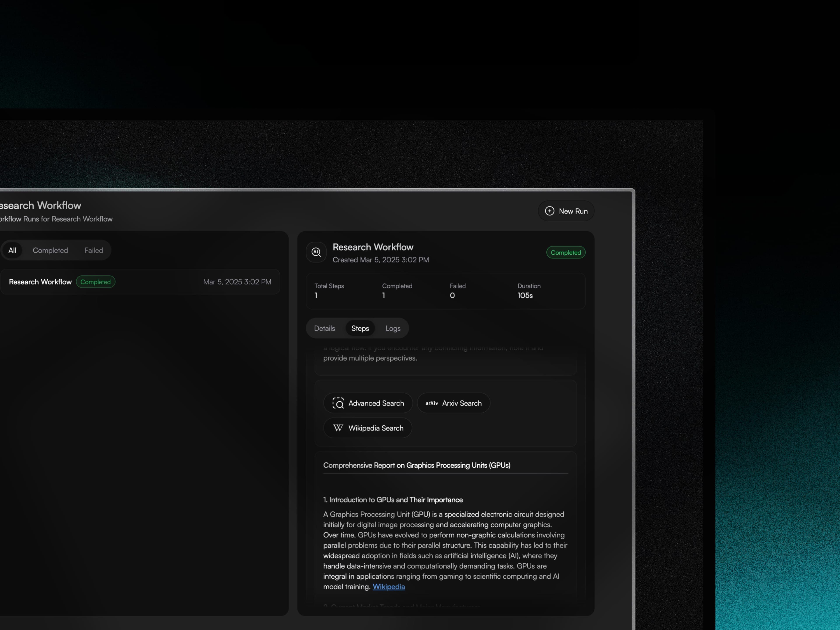Select the Wikipedia Search tool chip
Screen dimensions: 840x630
point(367,428)
